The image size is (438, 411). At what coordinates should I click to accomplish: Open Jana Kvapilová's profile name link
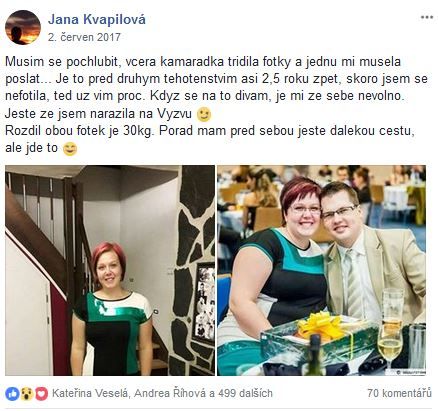(97, 20)
